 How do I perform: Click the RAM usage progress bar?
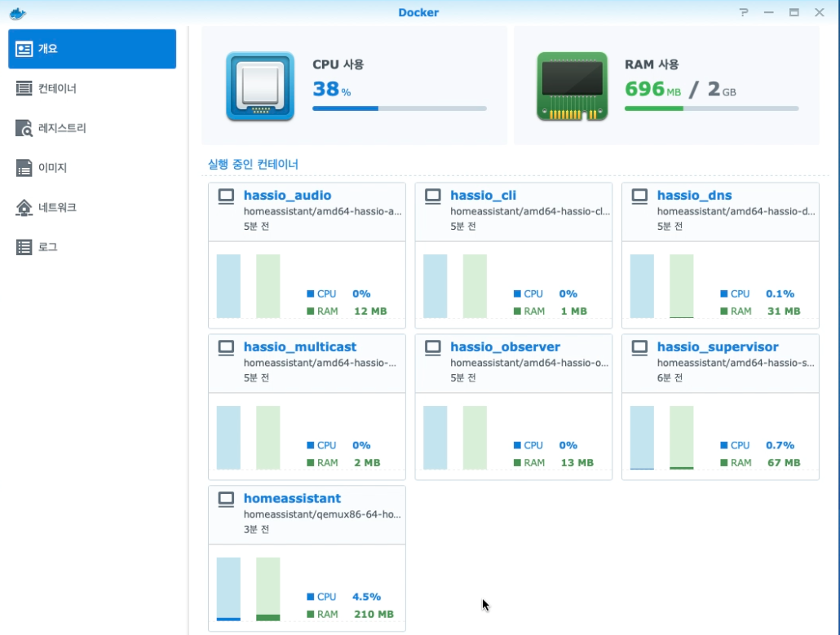click(711, 108)
